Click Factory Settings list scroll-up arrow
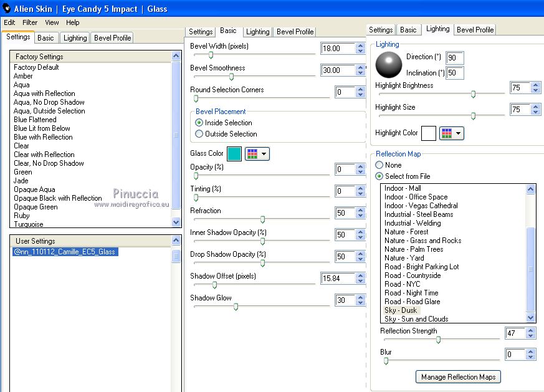This screenshot has height=392, width=544. 176,56
